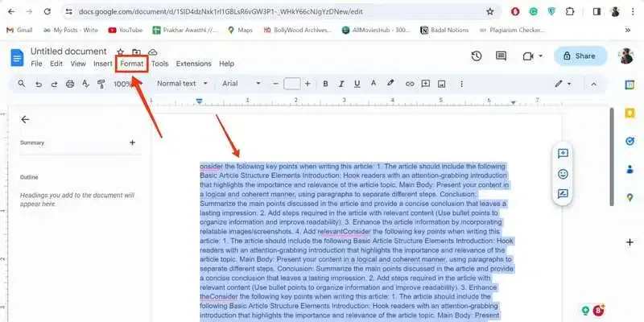Add a summary with plus icon
The image size is (644, 322).
132,142
